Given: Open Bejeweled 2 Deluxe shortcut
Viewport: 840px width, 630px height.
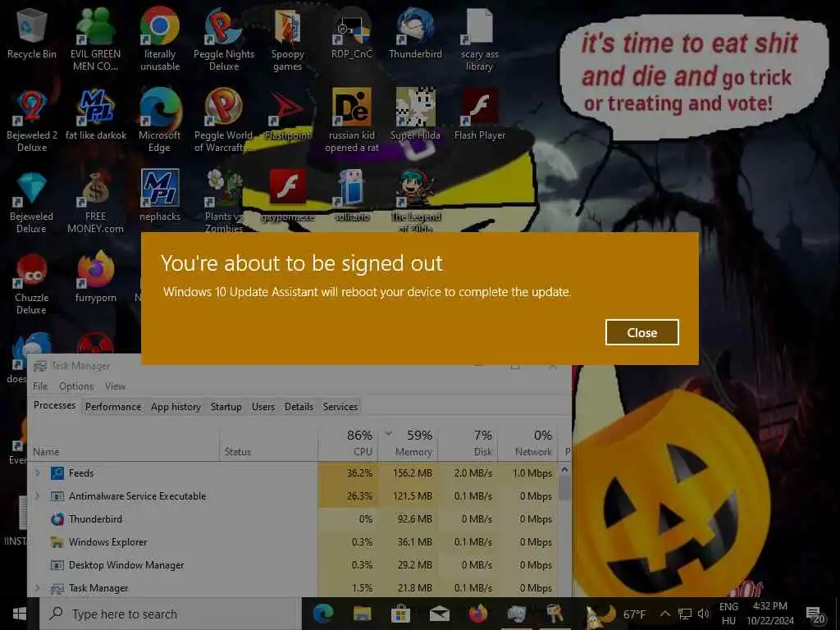Looking at the screenshot, I should coord(32,121).
